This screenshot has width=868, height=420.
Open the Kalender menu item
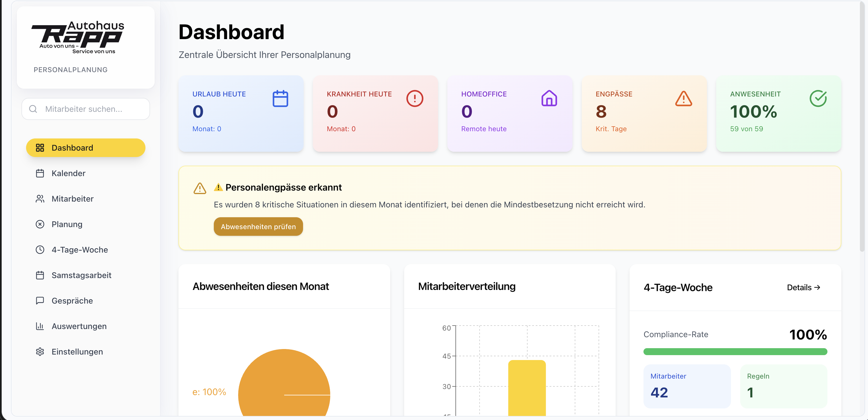(68, 173)
